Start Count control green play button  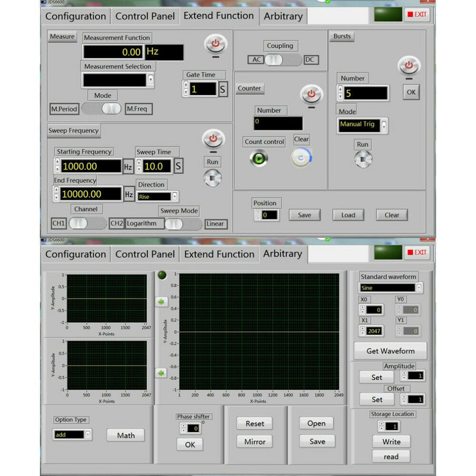pos(258,158)
